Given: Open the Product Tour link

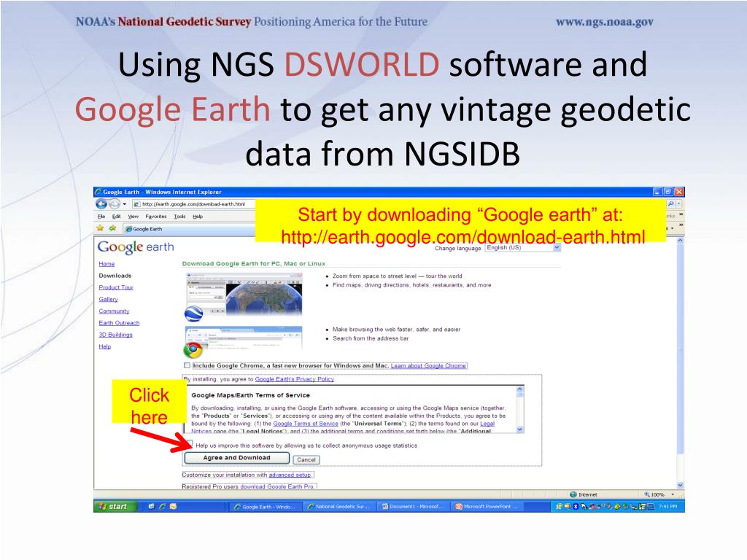Looking at the screenshot, I should (x=116, y=287).
